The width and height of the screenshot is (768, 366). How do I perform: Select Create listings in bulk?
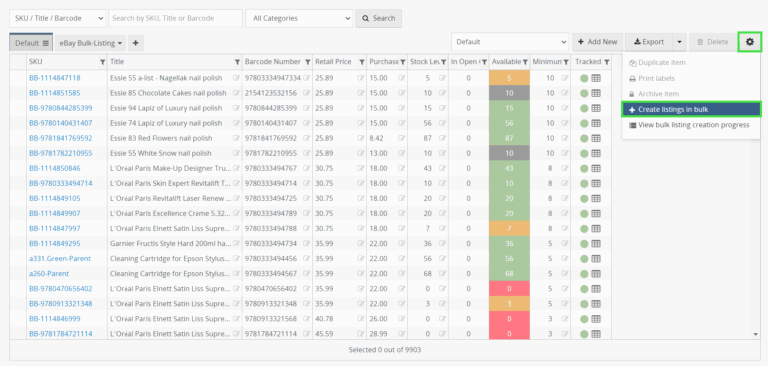click(691, 110)
